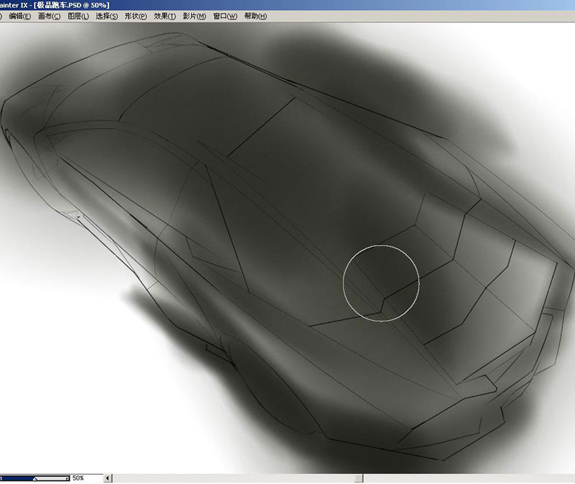
Task: Open the 窗口(W) window menu
Action: (x=225, y=16)
